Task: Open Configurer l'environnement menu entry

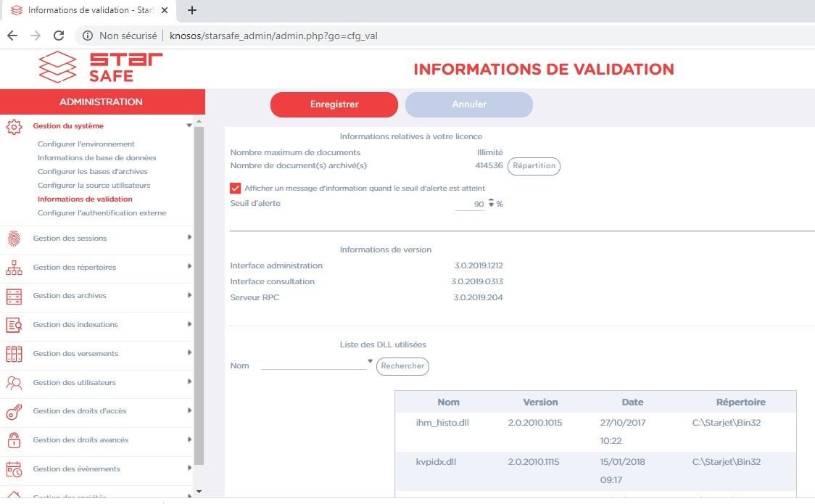Action: 86,144
